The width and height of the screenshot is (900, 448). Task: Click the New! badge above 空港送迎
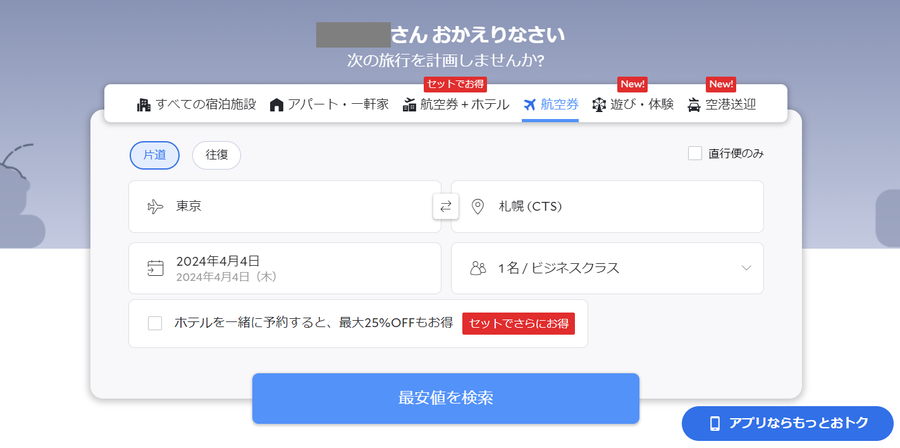click(x=721, y=84)
